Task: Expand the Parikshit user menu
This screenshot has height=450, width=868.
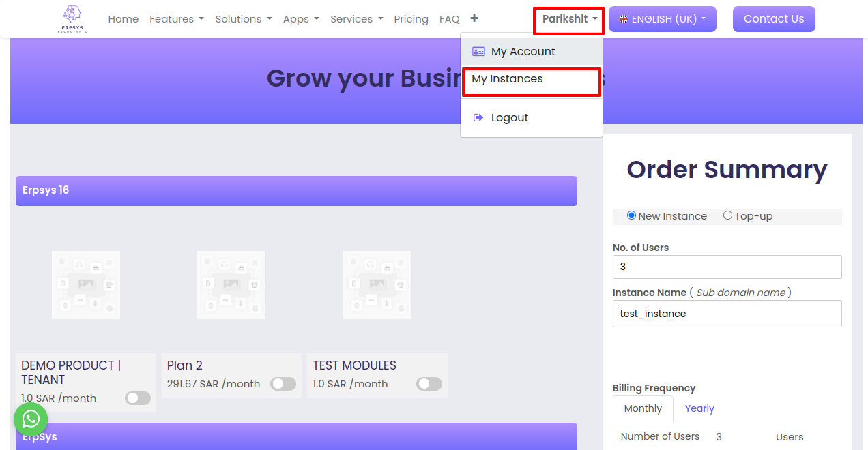Action: tap(570, 19)
